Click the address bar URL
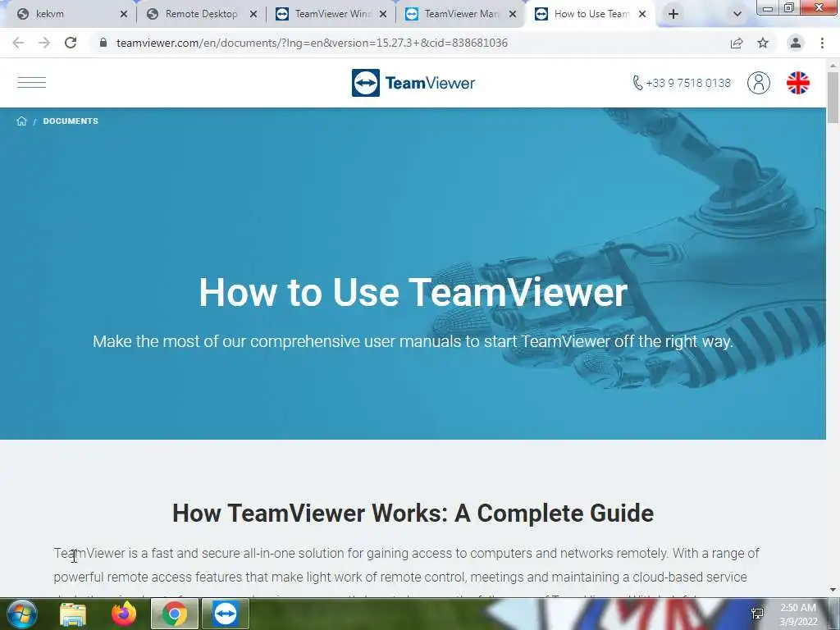Viewport: 840px width, 630px height. [x=312, y=43]
